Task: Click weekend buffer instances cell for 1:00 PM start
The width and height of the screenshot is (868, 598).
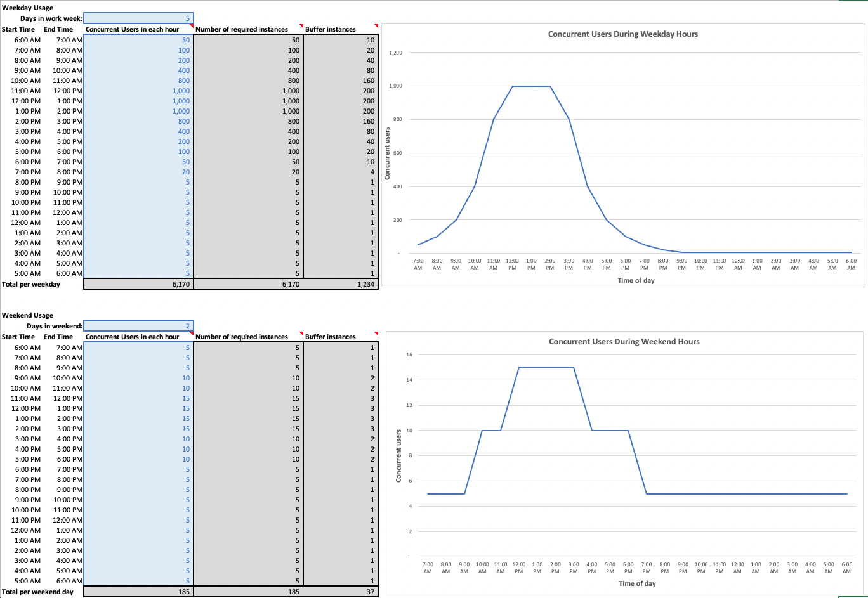Action: 341,419
